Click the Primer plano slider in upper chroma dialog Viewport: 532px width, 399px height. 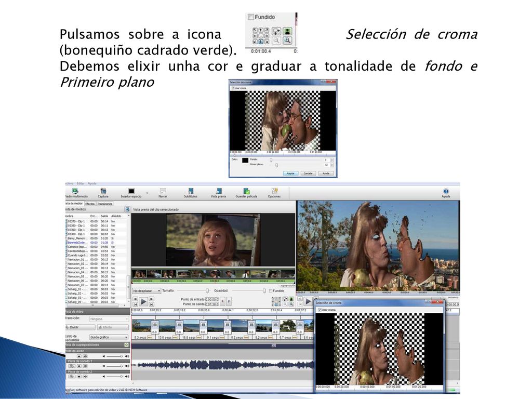coord(296,165)
